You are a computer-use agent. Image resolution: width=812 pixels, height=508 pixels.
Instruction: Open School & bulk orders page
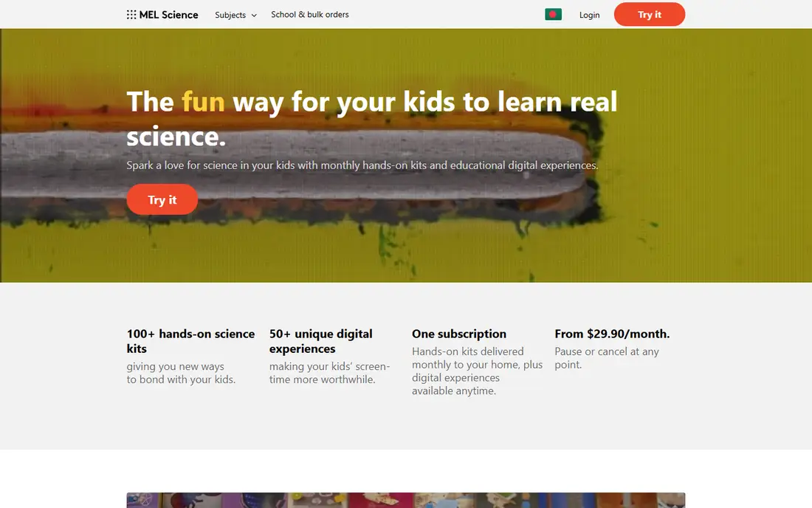coord(310,15)
